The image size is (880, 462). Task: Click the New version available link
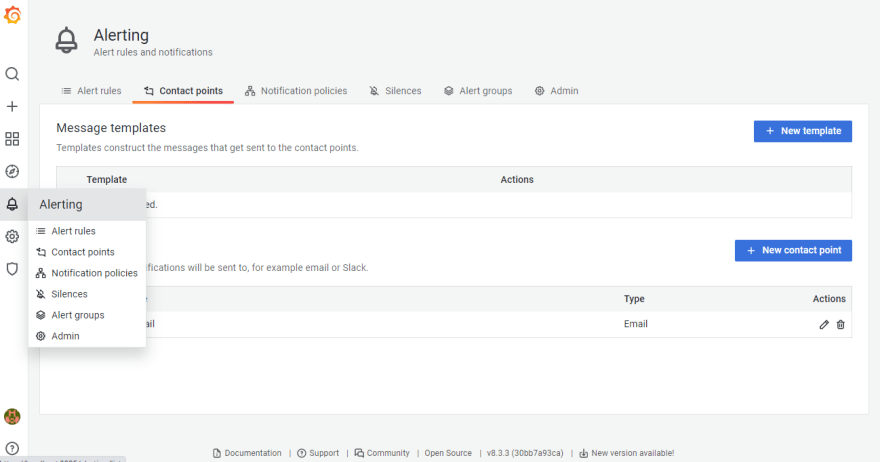626,453
